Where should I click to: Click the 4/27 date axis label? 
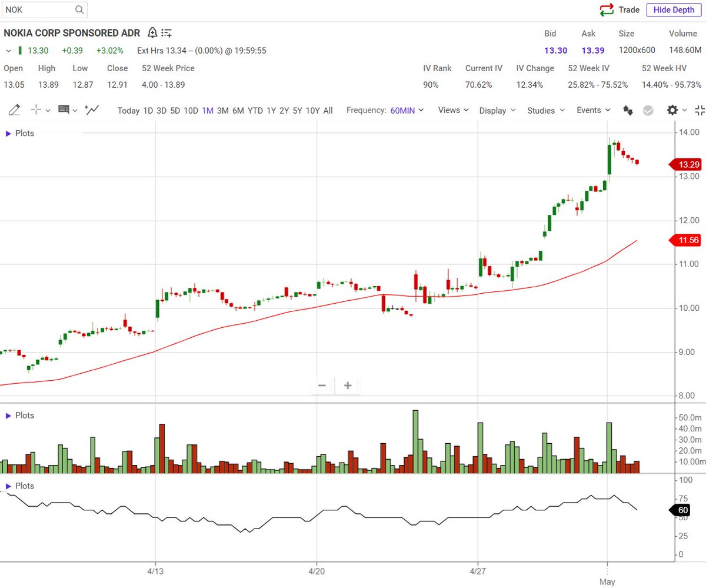[x=478, y=571]
